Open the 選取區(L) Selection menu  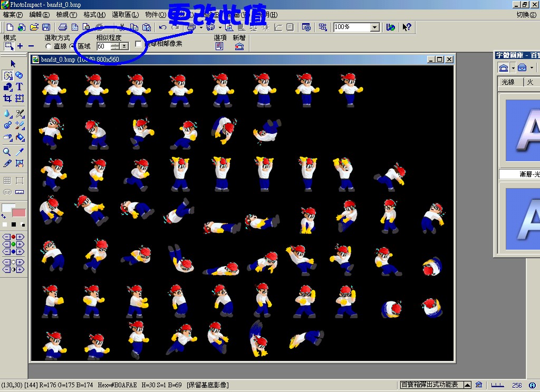point(126,15)
